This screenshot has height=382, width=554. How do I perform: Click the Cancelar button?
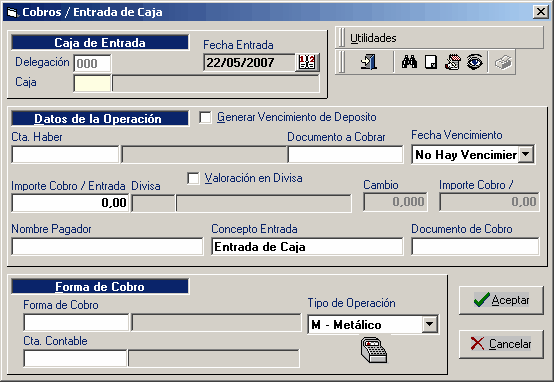click(x=501, y=344)
